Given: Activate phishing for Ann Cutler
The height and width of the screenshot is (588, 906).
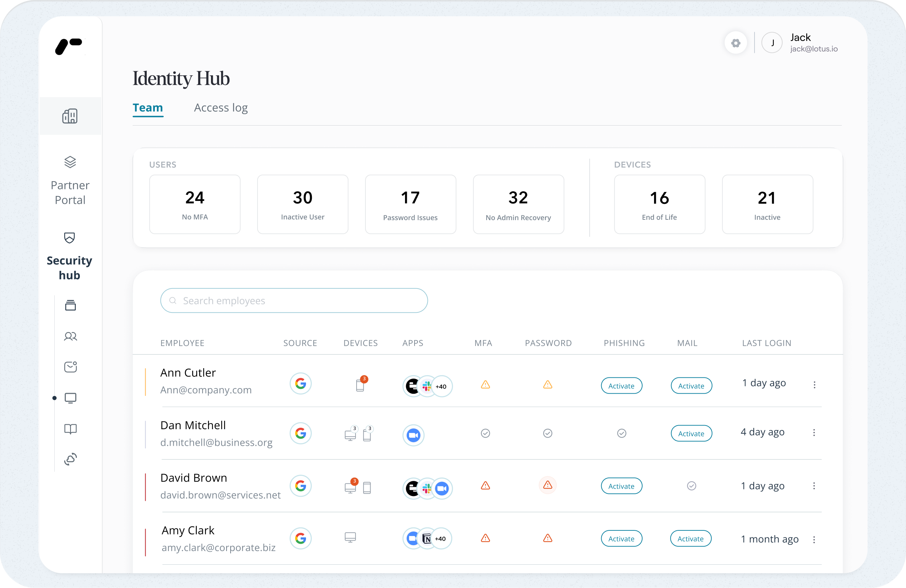Looking at the screenshot, I should click(x=621, y=386).
